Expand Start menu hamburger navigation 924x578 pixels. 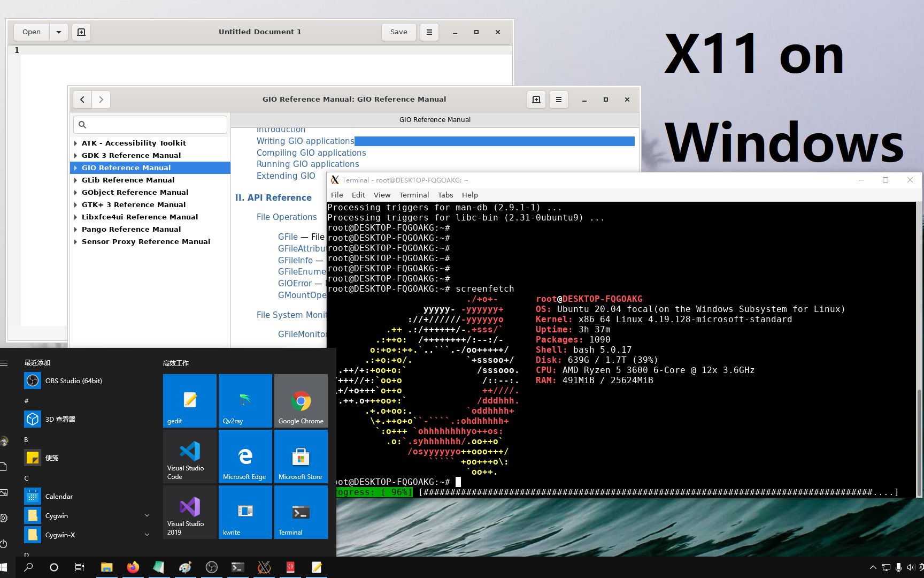pyautogui.click(x=4, y=363)
